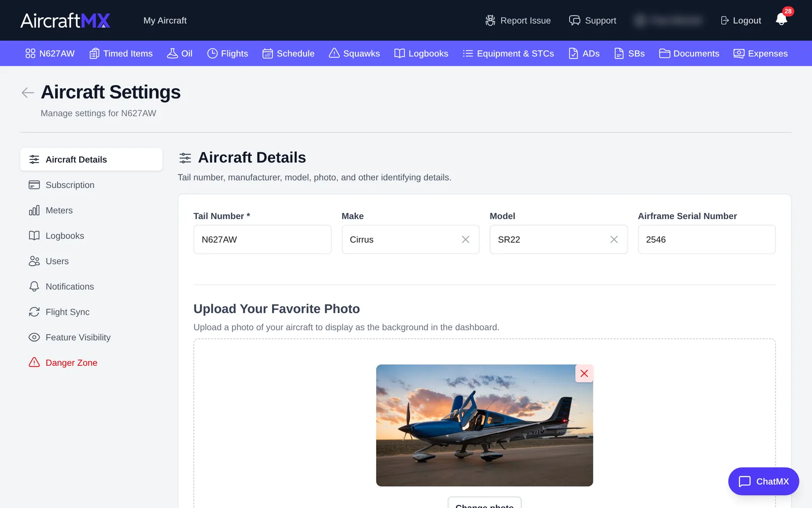Open the Oil section in navbar
812x508 pixels.
click(x=180, y=53)
